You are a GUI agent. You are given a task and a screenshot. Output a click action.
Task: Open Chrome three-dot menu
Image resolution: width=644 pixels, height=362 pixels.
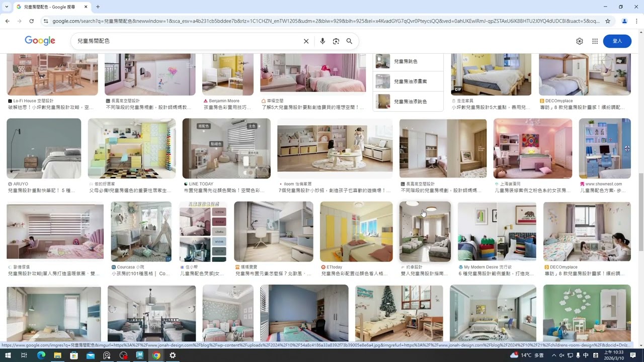(636, 21)
